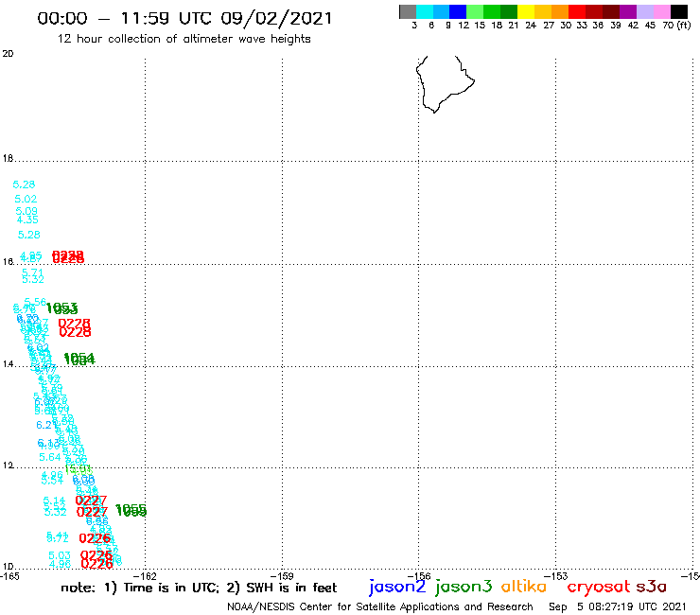Click the green '1054' jason3 time marker

point(79,359)
